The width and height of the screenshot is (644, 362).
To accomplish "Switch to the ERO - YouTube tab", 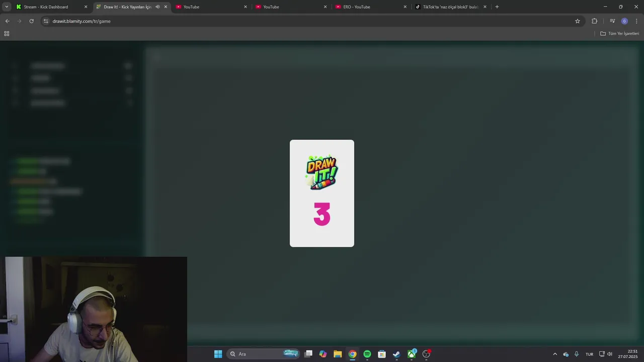I will tap(357, 7).
